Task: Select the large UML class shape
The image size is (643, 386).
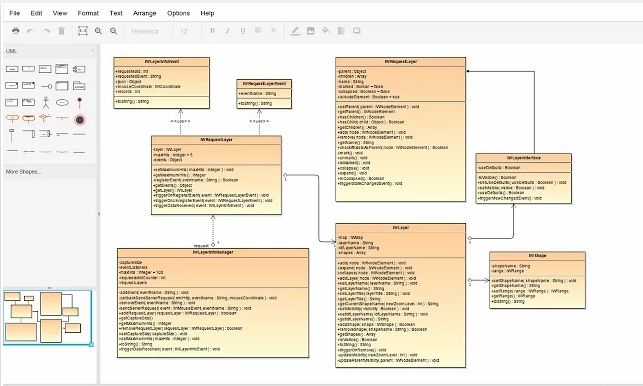Action: pos(62,69)
